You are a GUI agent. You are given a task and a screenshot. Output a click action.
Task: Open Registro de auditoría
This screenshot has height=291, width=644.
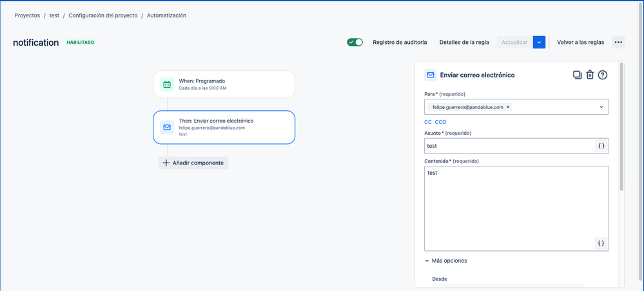point(400,43)
